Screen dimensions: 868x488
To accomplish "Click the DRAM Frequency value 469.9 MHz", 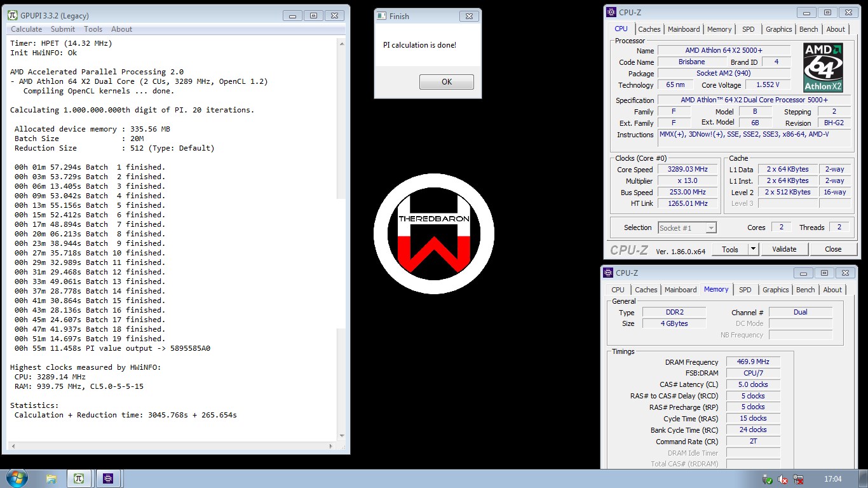I will 753,362.
